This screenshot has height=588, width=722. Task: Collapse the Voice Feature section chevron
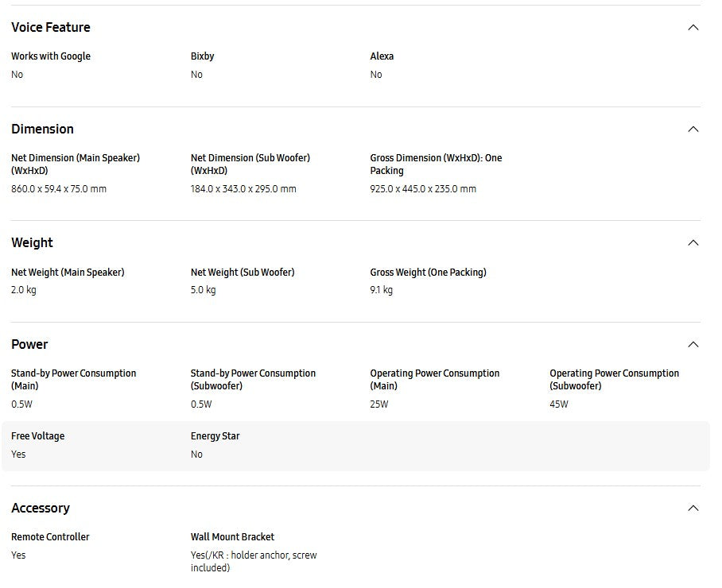(693, 28)
